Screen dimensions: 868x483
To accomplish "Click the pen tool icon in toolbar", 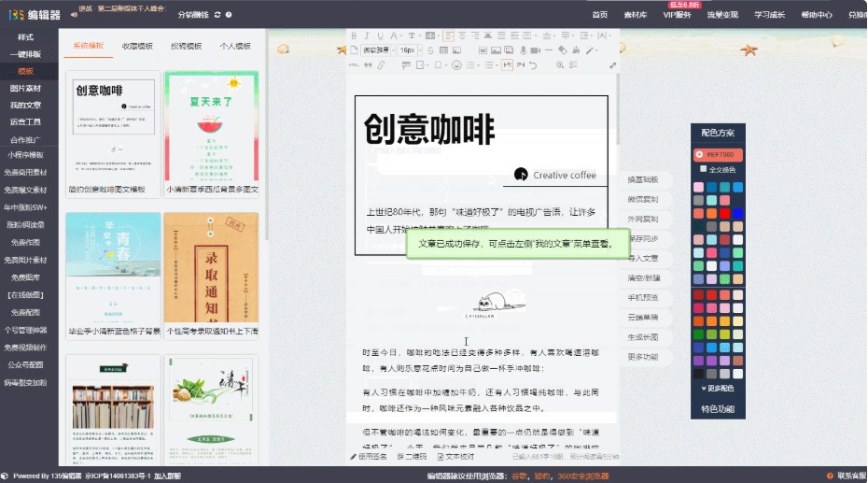I will [x=590, y=50].
